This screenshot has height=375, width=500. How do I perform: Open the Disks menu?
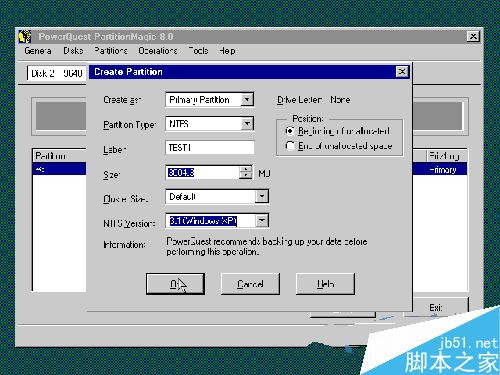click(73, 51)
